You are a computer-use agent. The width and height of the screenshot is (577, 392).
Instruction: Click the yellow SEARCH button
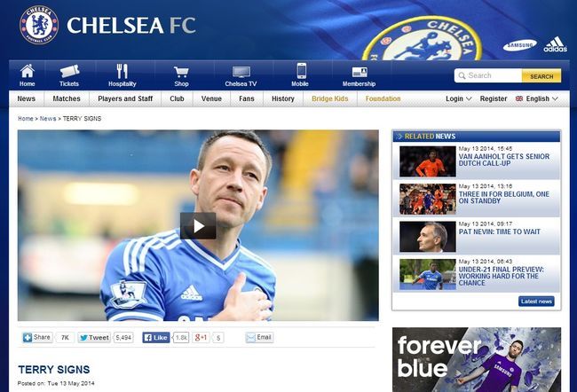click(x=541, y=76)
